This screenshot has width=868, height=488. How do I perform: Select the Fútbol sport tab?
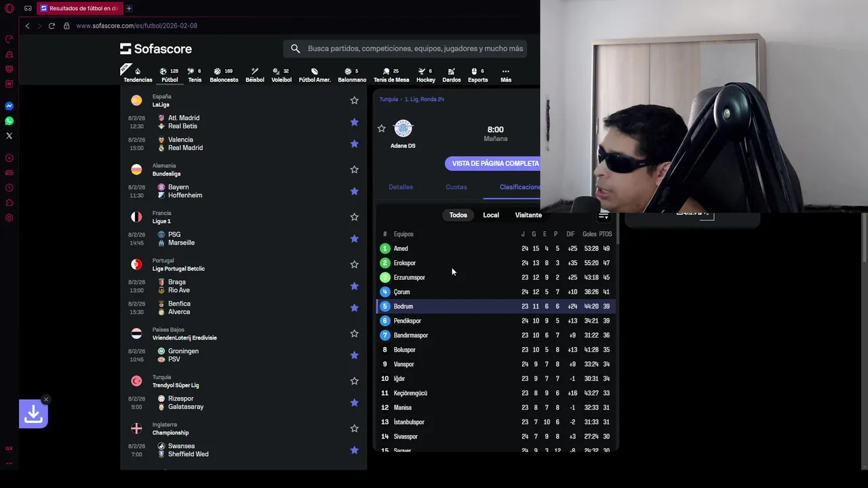[x=170, y=75]
